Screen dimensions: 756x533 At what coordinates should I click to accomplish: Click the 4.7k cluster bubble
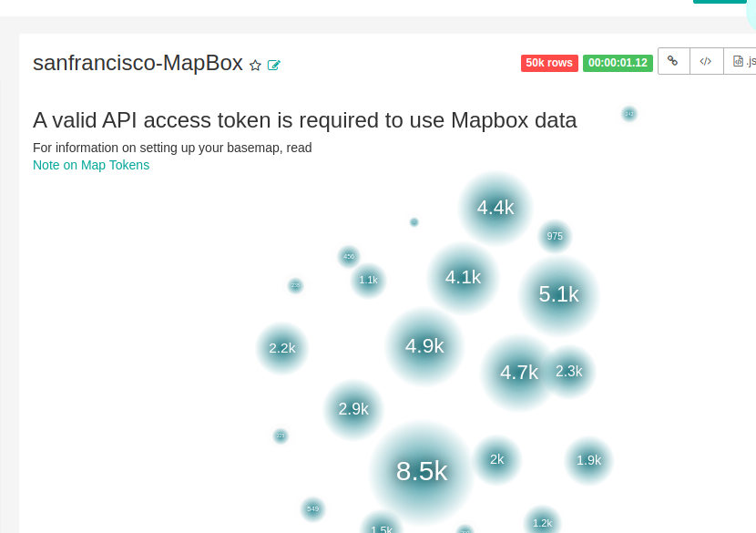pyautogui.click(x=518, y=373)
